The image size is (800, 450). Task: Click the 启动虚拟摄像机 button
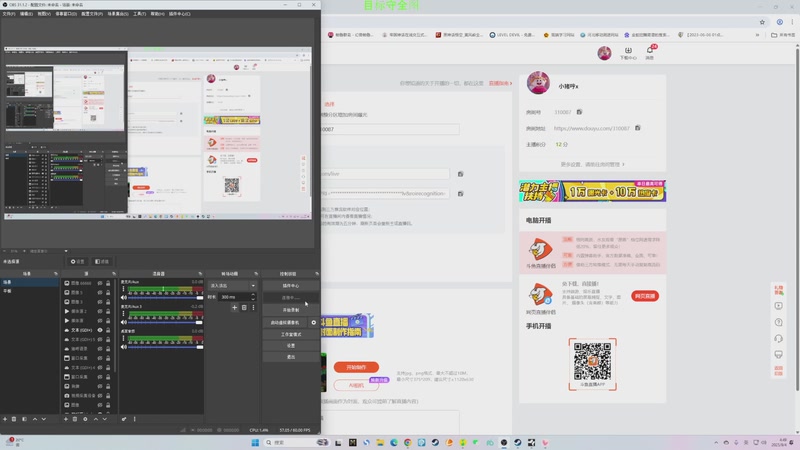[x=285, y=322]
